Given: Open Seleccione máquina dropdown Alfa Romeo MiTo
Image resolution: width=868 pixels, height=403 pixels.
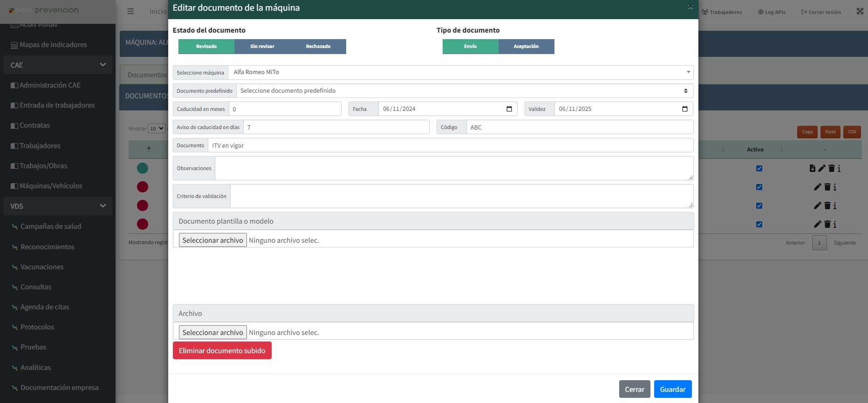Looking at the screenshot, I should pos(460,72).
